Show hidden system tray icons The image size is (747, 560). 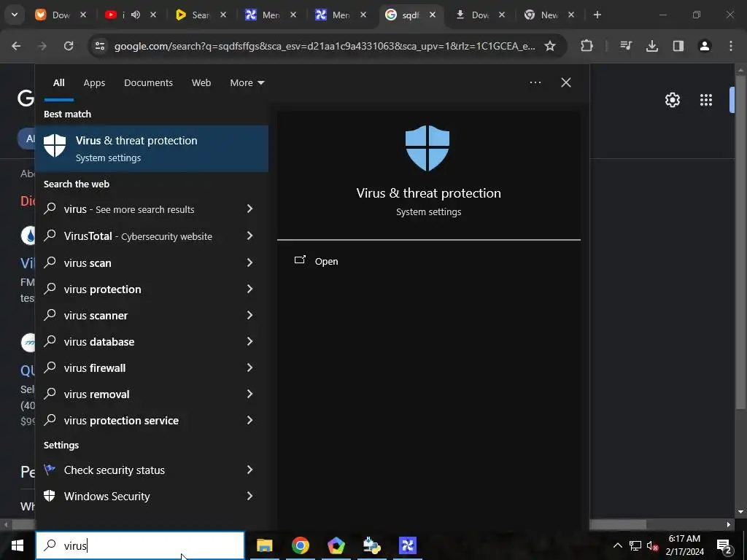(617, 545)
